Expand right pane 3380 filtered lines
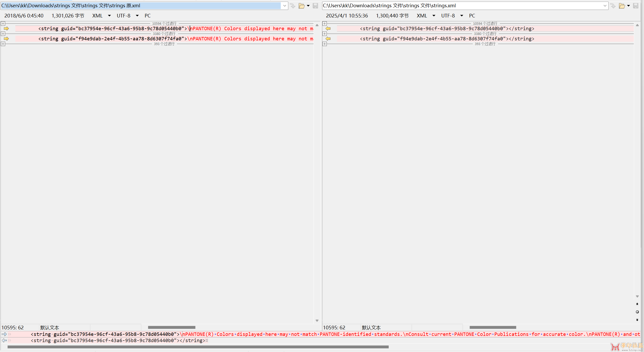Screen dimensions: 644x352 point(325,34)
